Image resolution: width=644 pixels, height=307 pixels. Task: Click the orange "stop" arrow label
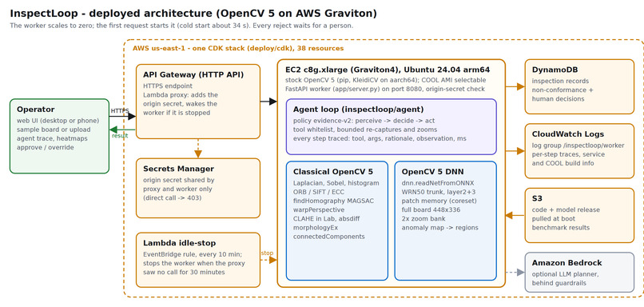(267, 253)
